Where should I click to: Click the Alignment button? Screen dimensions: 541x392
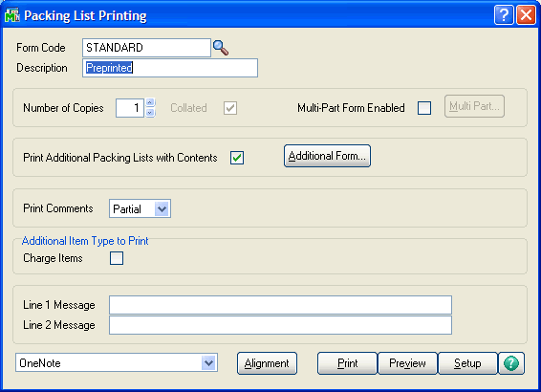click(267, 363)
